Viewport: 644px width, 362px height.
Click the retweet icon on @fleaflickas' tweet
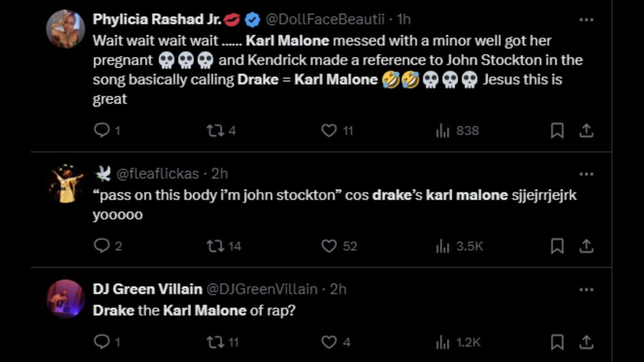pyautogui.click(x=217, y=246)
